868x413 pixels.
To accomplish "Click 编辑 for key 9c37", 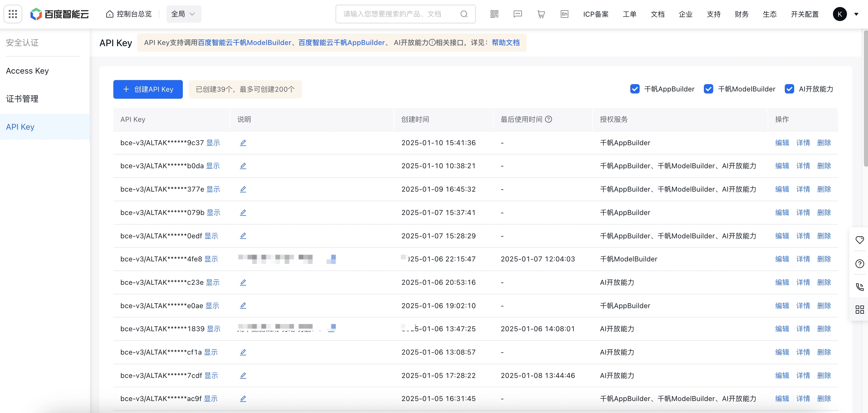I will (x=782, y=143).
